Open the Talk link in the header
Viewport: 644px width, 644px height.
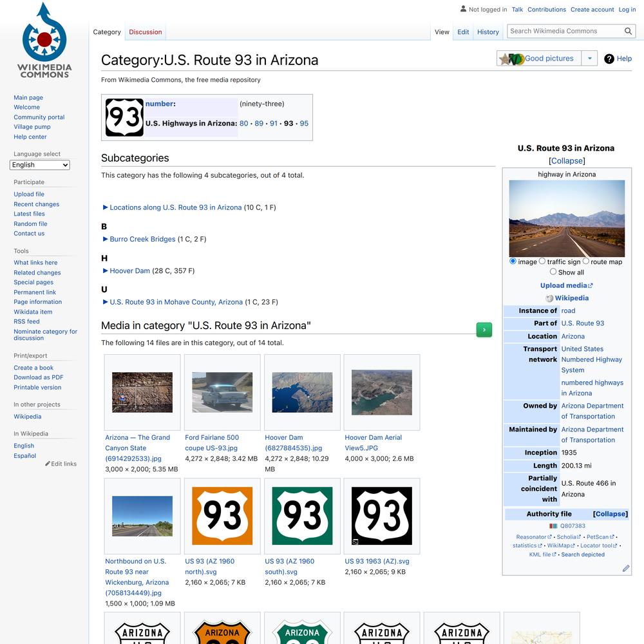517,10
